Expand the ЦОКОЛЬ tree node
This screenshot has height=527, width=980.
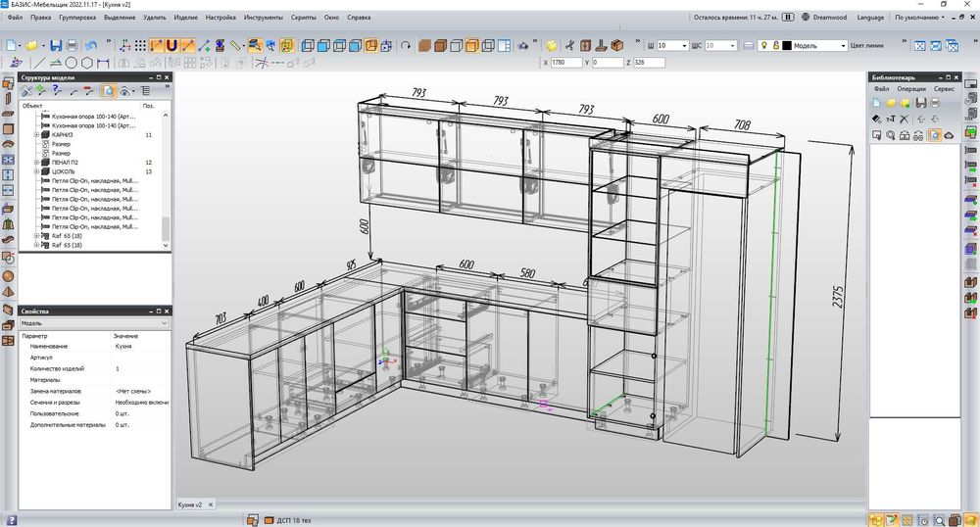pyautogui.click(x=36, y=171)
